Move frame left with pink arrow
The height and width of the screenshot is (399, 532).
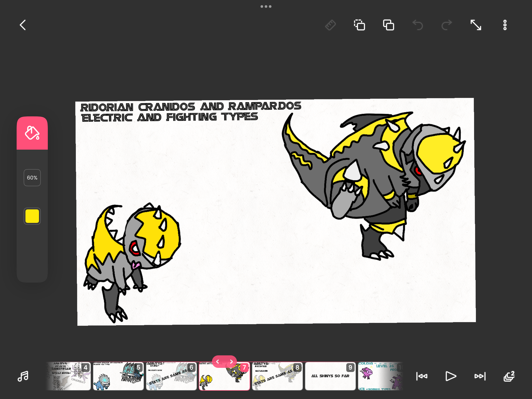pos(218,362)
